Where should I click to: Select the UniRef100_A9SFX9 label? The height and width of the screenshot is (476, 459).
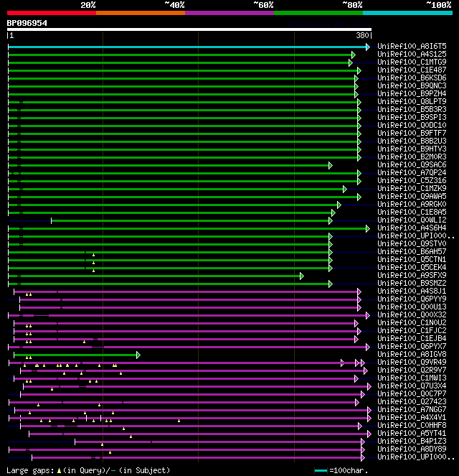point(412,275)
